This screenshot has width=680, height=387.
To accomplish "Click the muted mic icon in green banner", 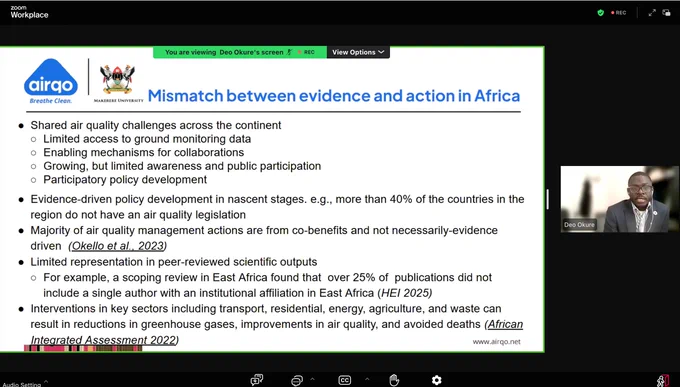I will [x=289, y=52].
